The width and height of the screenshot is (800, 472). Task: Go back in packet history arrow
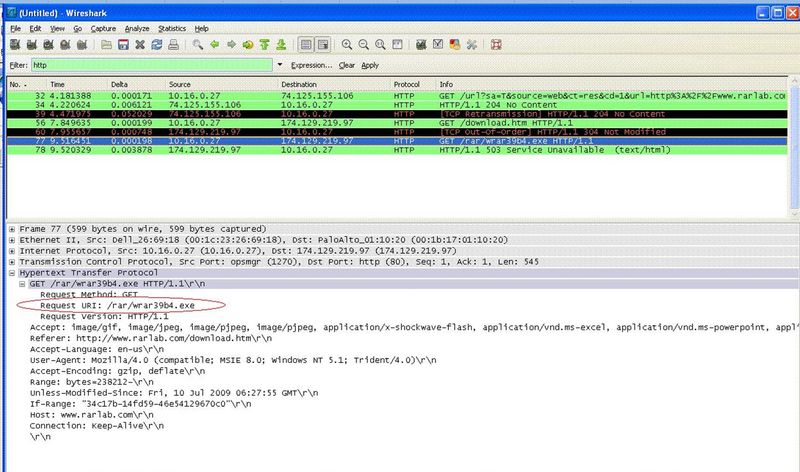click(x=214, y=45)
